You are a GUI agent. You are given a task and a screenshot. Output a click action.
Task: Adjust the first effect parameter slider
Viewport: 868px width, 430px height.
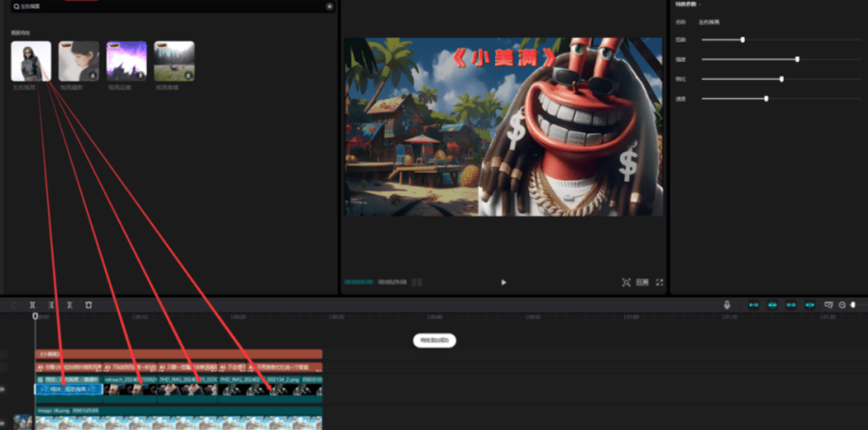[x=742, y=40]
